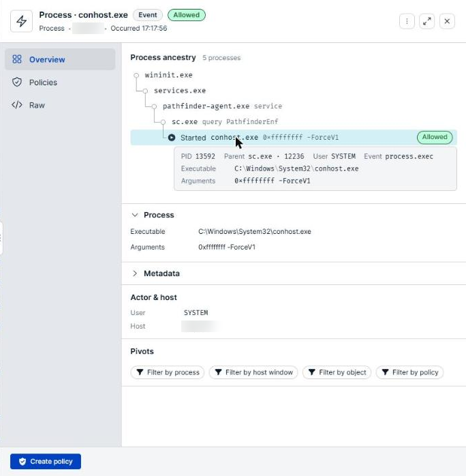Expand the Metadata section

[x=135, y=273]
